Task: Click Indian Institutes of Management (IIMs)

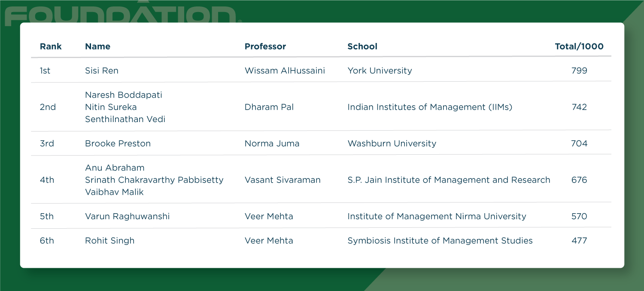Action: (430, 107)
